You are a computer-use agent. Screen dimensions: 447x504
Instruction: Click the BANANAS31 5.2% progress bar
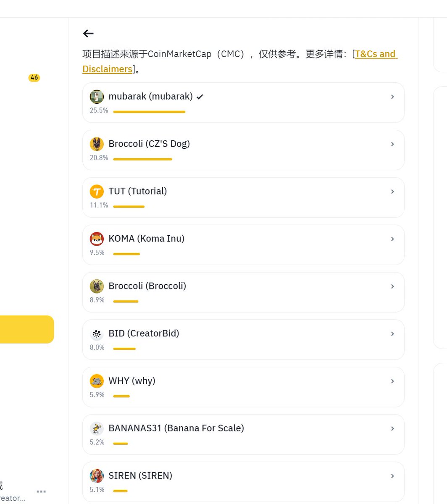point(120,444)
